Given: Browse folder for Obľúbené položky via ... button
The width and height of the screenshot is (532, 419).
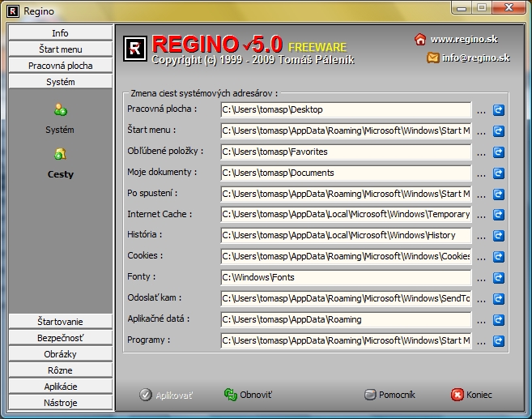Looking at the screenshot, I should [x=481, y=154].
